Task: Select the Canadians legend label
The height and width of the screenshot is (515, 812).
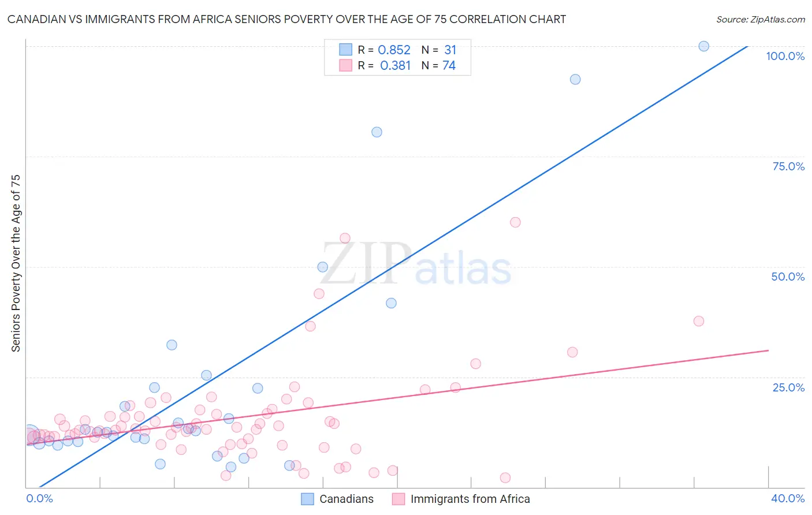Action: 347,499
